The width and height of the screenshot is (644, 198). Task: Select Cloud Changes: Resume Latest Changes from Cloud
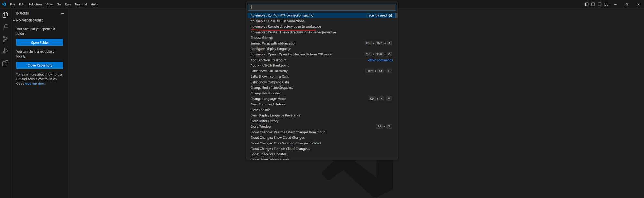point(321,132)
